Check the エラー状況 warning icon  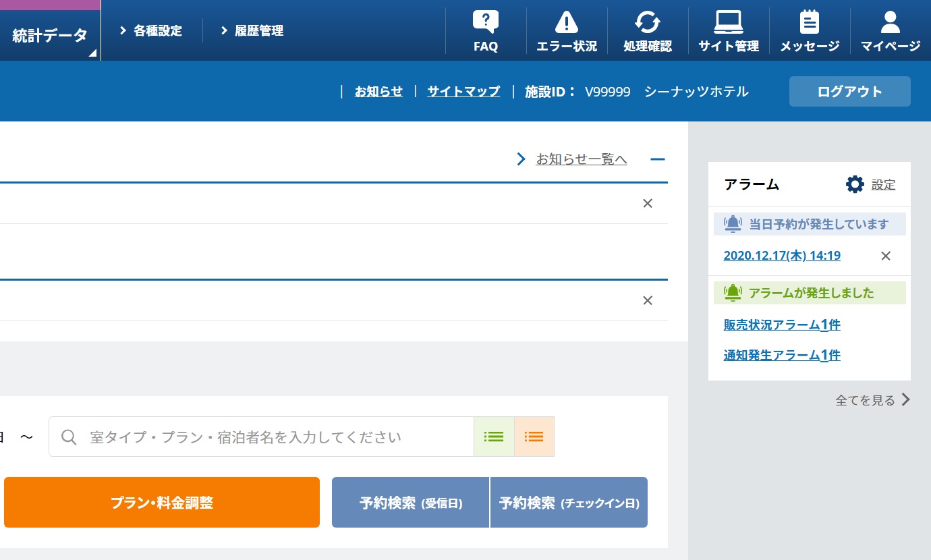click(567, 23)
